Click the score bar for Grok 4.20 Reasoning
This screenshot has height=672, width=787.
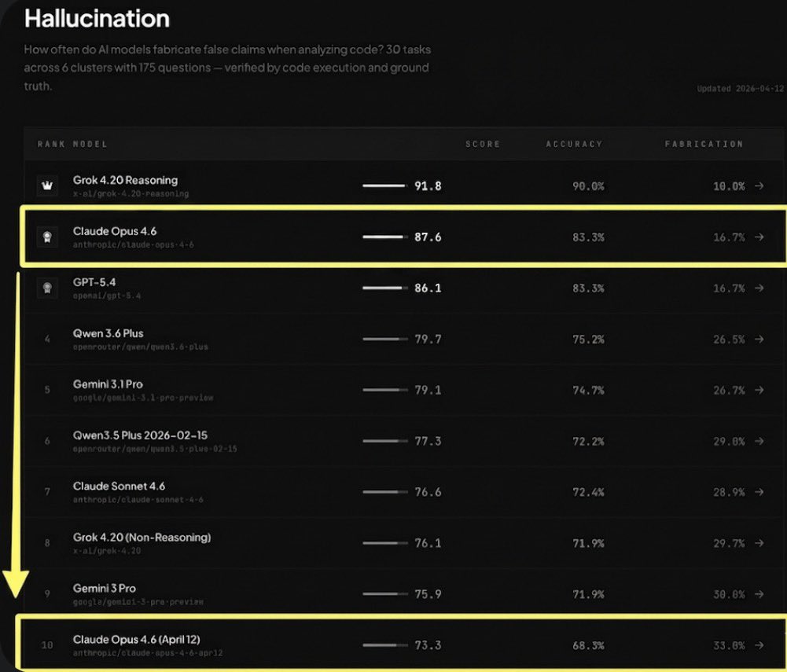[385, 185]
